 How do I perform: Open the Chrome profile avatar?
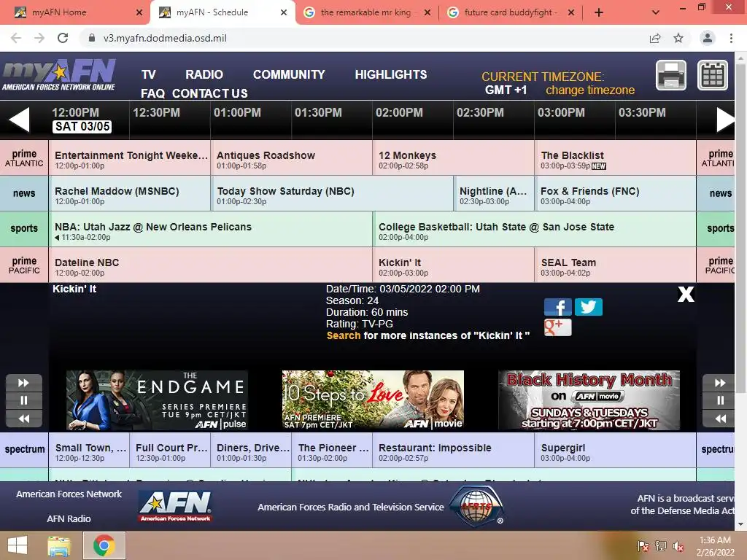tap(708, 38)
